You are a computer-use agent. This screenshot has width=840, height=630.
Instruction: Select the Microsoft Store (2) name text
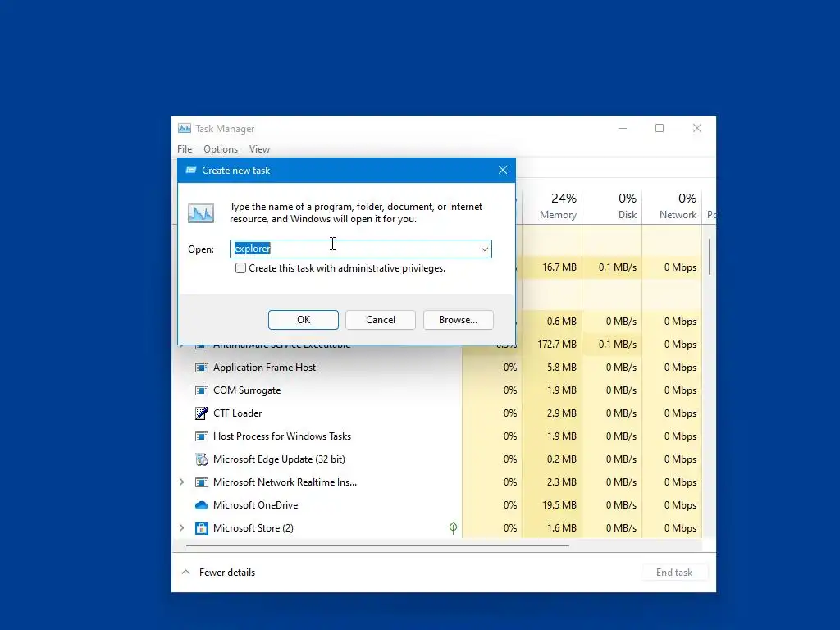253,528
